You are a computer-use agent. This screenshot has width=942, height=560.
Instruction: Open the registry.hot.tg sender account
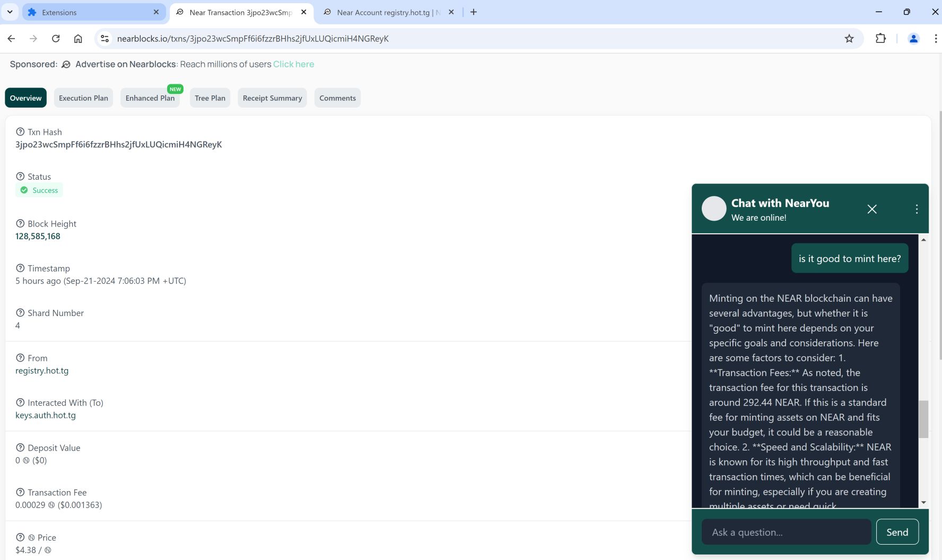point(42,371)
